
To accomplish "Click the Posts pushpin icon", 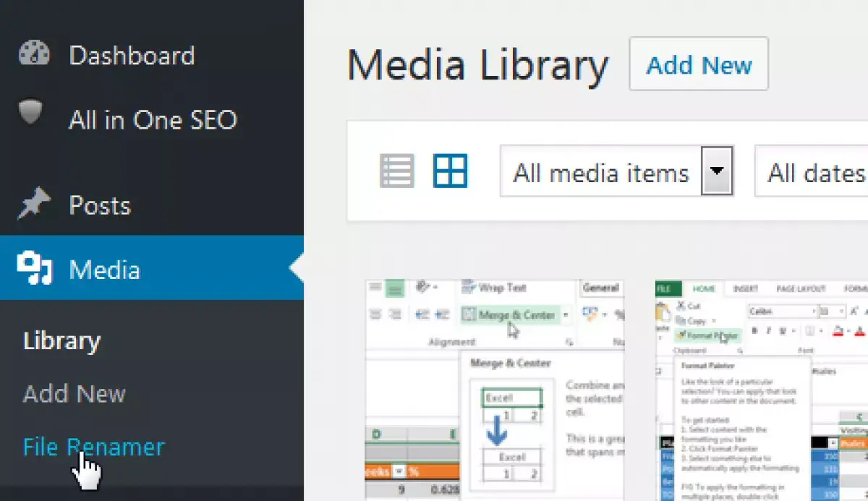I will point(34,205).
